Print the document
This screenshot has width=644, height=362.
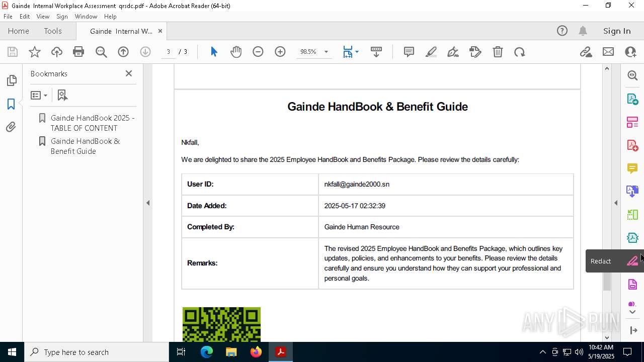pyautogui.click(x=78, y=52)
